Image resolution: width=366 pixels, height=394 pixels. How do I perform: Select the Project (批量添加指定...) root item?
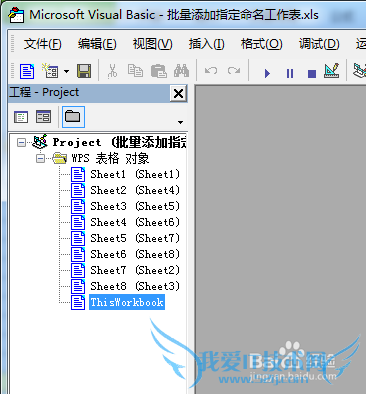click(x=119, y=142)
